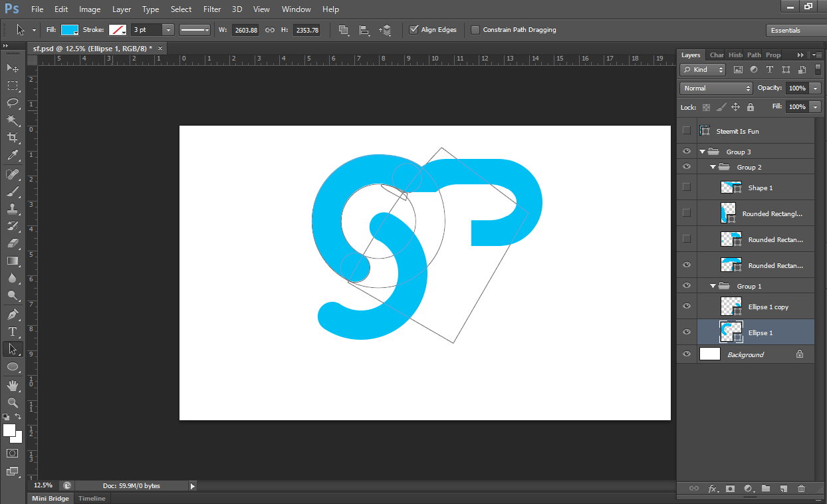This screenshot has width=827, height=504.
Task: Hide Group 3
Action: (x=687, y=152)
